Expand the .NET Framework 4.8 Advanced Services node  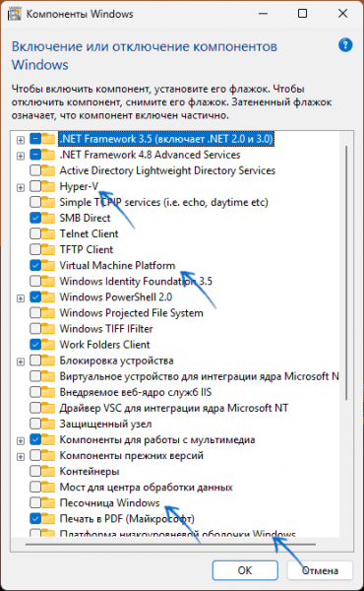click(x=21, y=156)
